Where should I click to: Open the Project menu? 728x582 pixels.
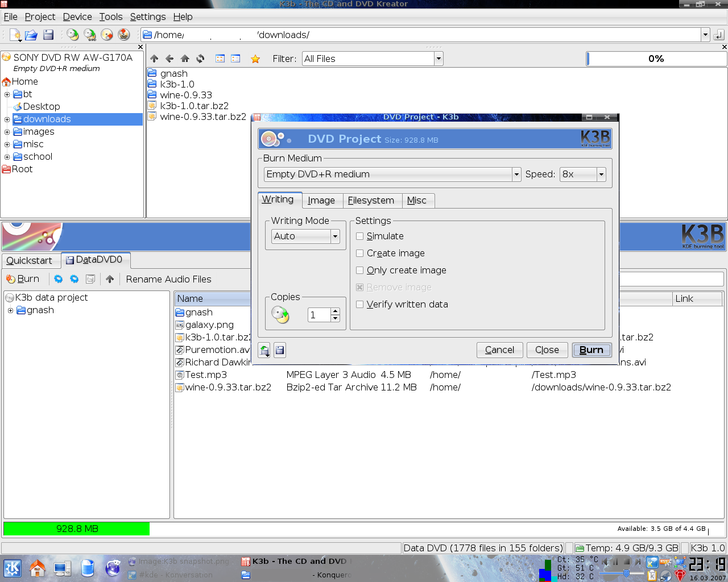coord(40,17)
